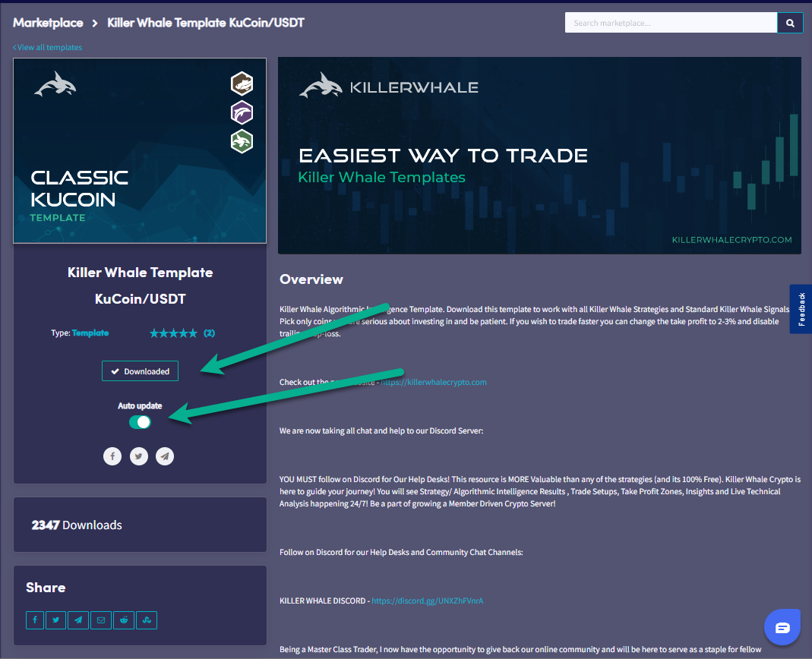Click the round Twitter icon under Auto update
812x659 pixels.
138,456
